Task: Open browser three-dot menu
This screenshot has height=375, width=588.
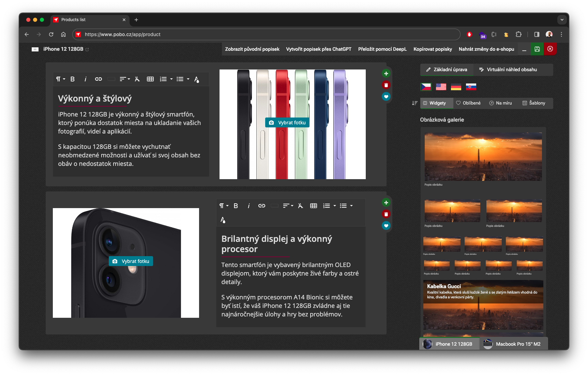Action: tap(561, 34)
